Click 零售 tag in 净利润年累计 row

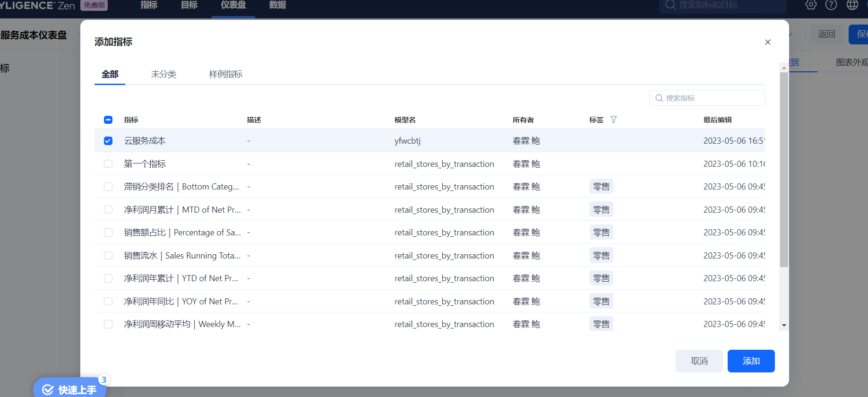(601, 278)
